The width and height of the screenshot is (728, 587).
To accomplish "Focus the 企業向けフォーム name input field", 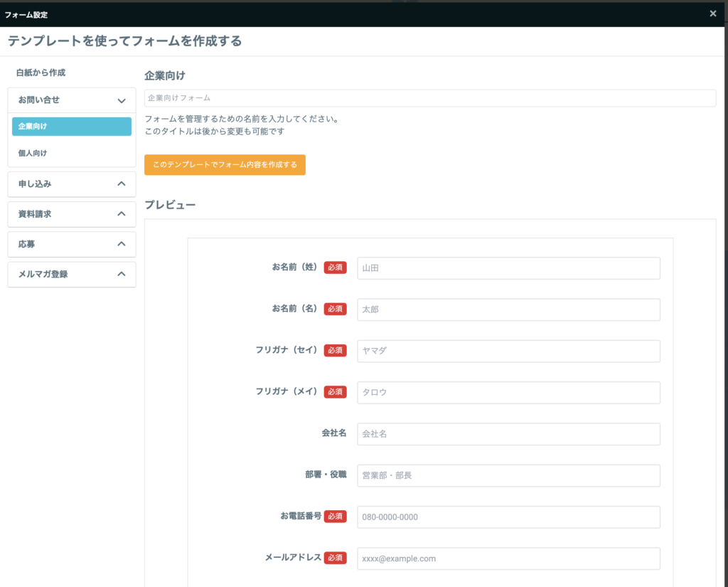I will click(x=429, y=98).
